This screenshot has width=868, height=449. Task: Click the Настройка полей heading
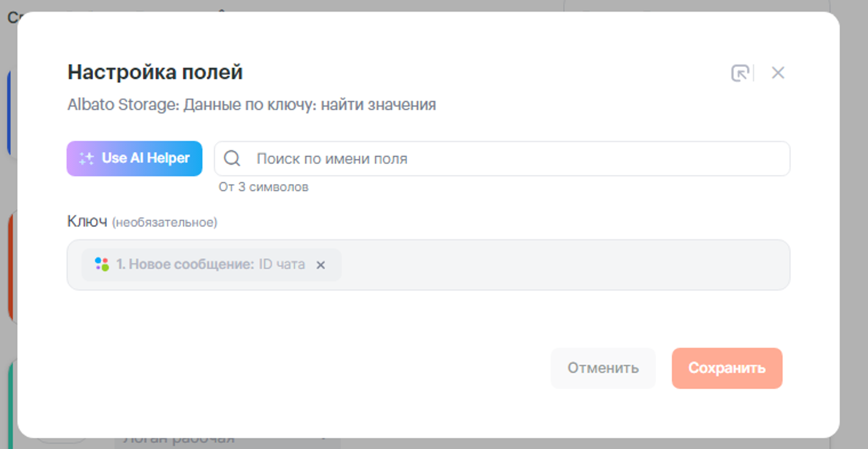(155, 72)
